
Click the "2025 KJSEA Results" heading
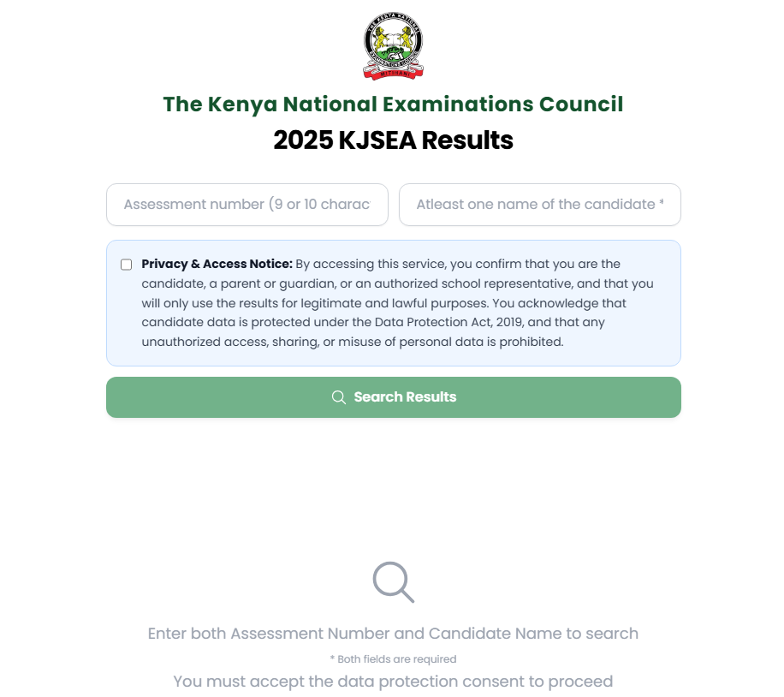coord(393,140)
